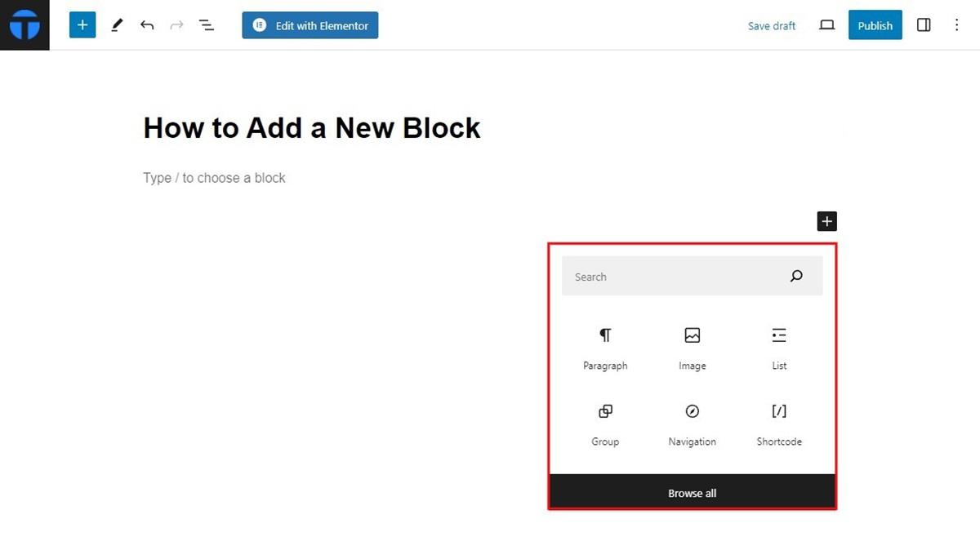This screenshot has width=980, height=559.
Task: Select the pencil Tools icon
Action: click(117, 25)
